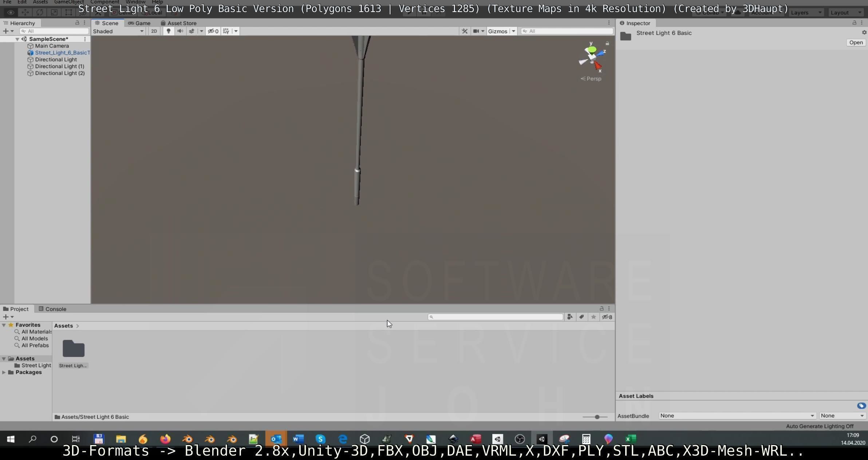Switch to the Game tab
Viewport: 868px width, 460px height.
pyautogui.click(x=139, y=23)
